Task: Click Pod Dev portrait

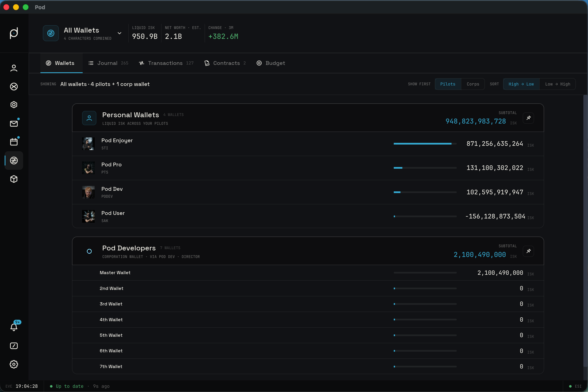Action: click(88, 192)
